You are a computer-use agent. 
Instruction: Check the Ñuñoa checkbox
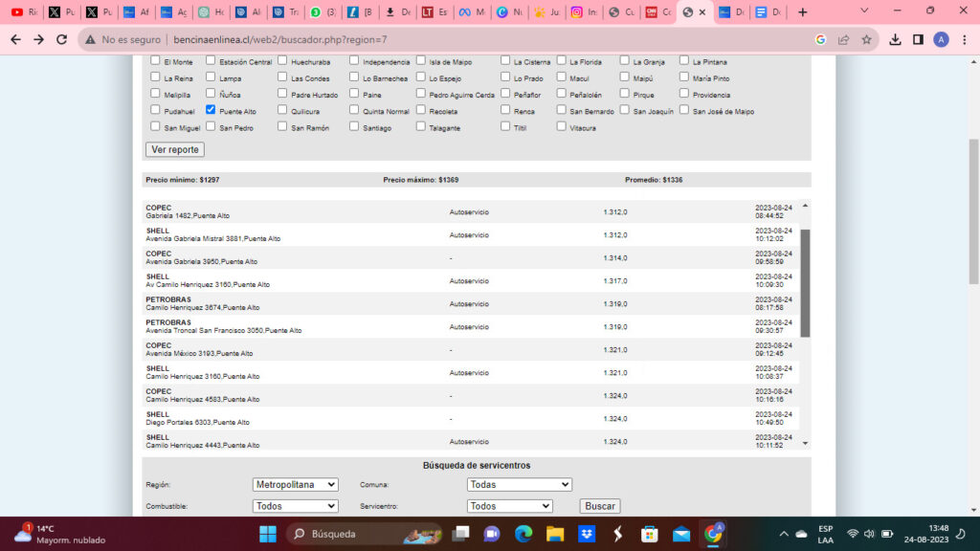pyautogui.click(x=211, y=94)
